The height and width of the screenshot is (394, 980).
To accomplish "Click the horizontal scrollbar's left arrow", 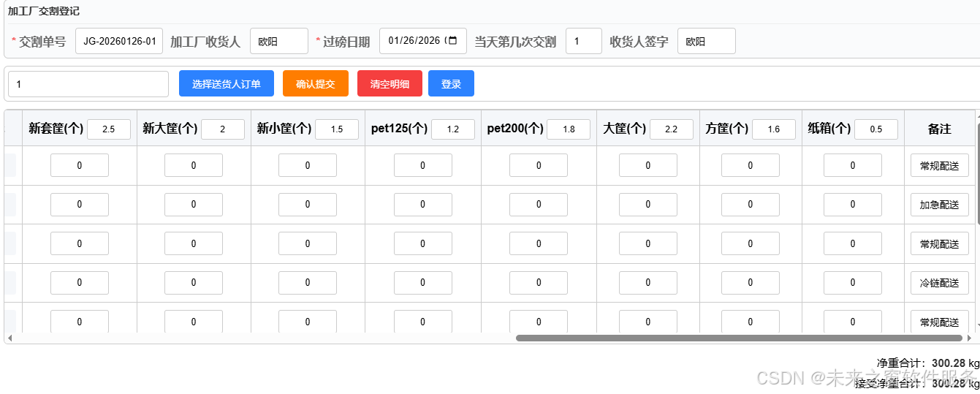I will (10, 338).
